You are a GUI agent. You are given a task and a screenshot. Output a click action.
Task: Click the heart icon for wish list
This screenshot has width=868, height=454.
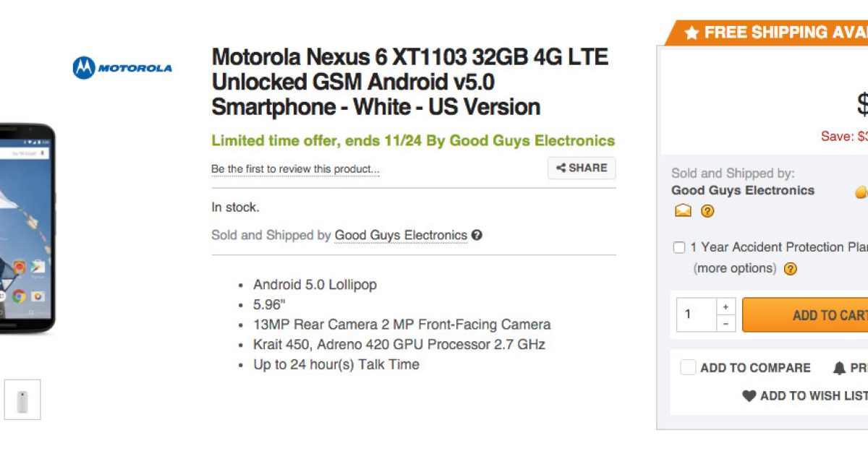pyautogui.click(x=749, y=396)
